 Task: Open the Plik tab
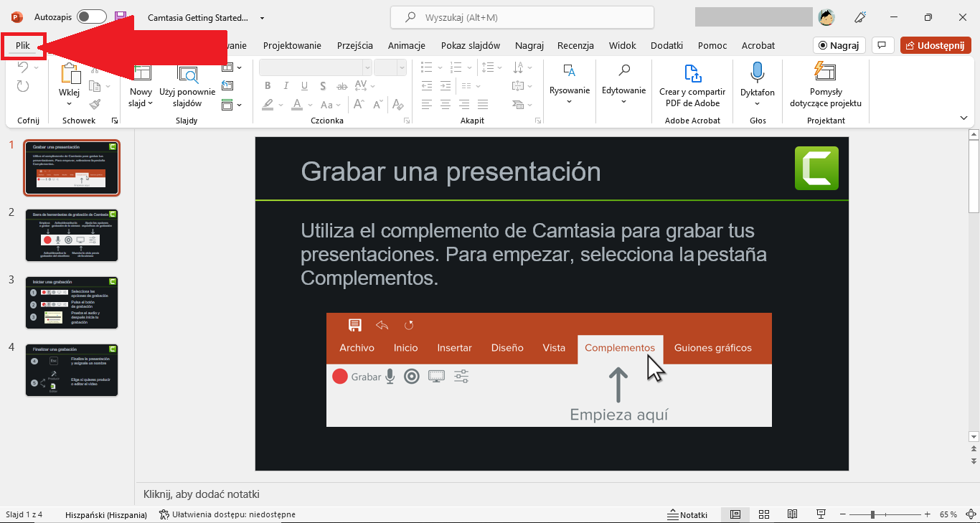coord(23,45)
